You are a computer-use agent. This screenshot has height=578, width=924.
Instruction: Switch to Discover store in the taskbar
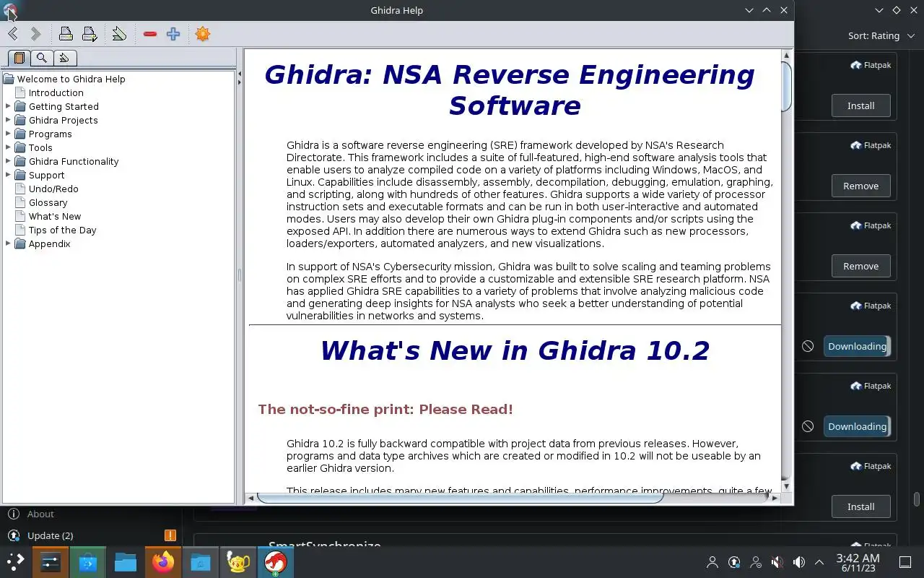(88, 562)
